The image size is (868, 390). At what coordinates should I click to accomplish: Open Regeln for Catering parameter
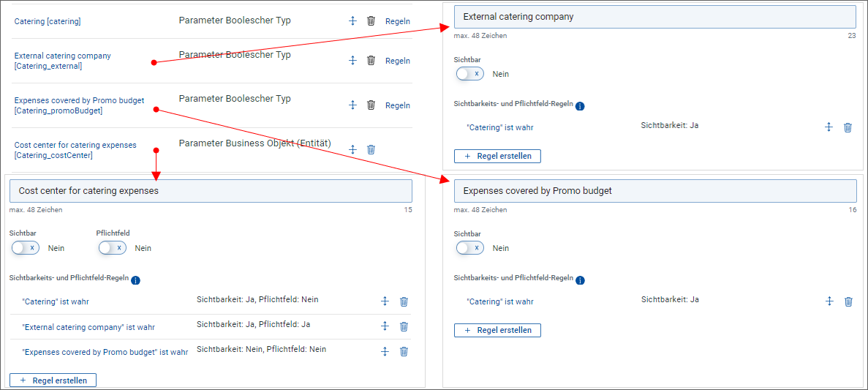[x=398, y=21]
